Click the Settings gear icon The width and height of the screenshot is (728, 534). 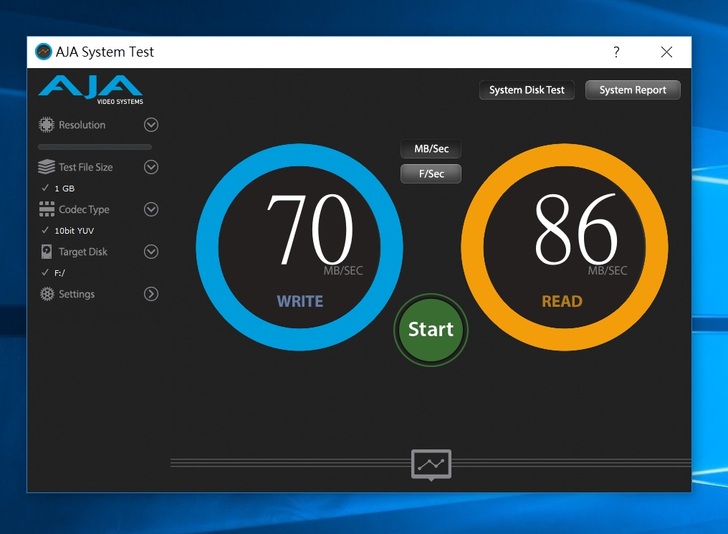pyautogui.click(x=46, y=294)
